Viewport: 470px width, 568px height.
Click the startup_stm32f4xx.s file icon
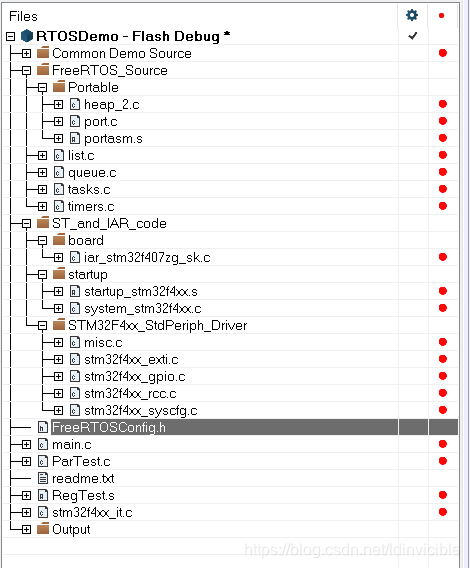point(75,292)
